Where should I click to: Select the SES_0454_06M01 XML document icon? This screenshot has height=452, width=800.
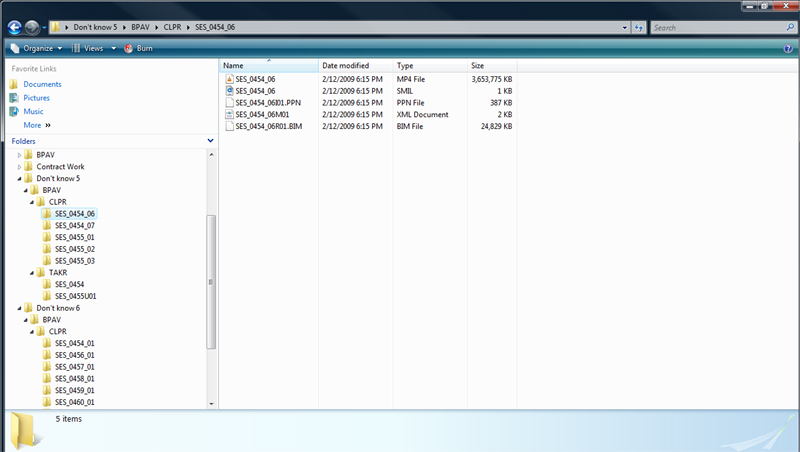coord(229,115)
